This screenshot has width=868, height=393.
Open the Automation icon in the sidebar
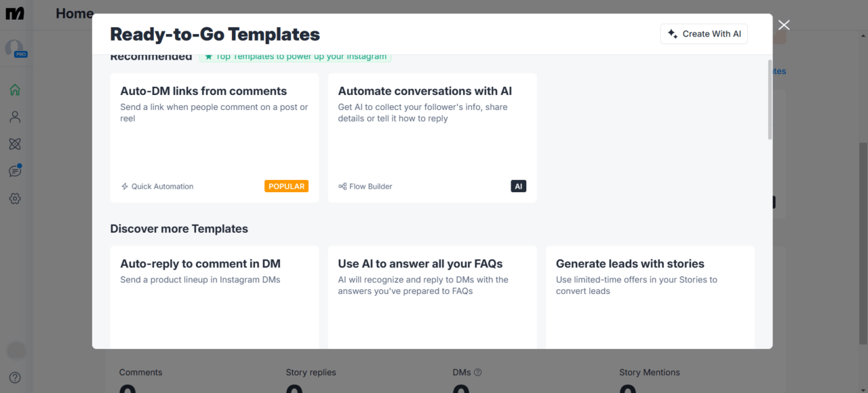click(15, 143)
